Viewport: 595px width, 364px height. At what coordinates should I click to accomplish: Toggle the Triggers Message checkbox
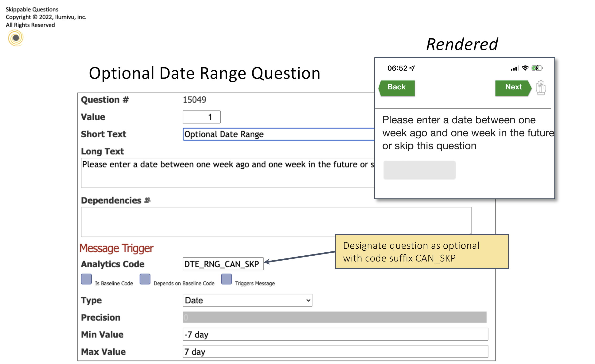tap(226, 279)
